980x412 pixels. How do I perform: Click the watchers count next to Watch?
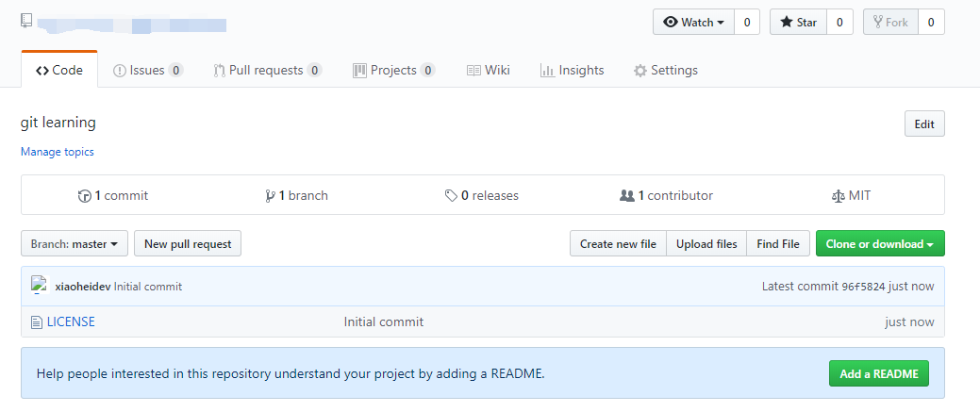click(x=747, y=22)
